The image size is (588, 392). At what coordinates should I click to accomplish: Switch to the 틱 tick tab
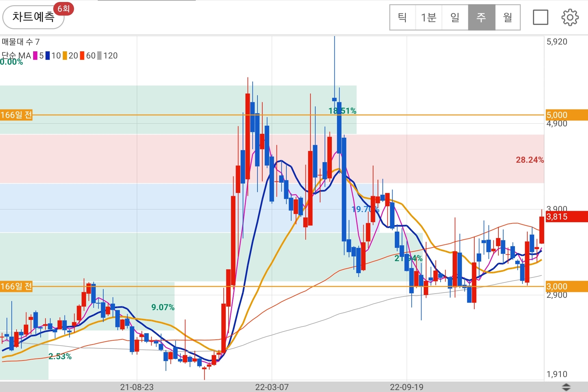point(403,17)
